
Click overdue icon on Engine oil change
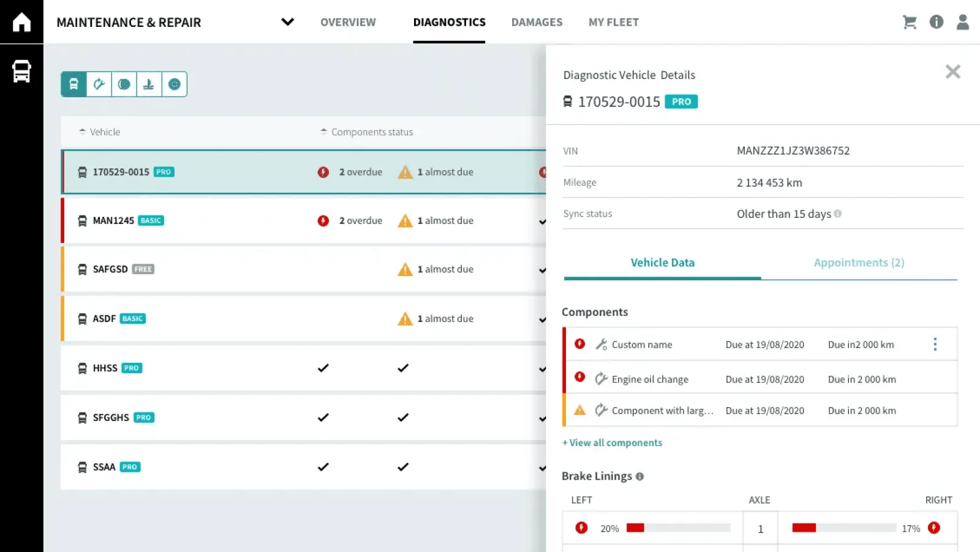(579, 377)
